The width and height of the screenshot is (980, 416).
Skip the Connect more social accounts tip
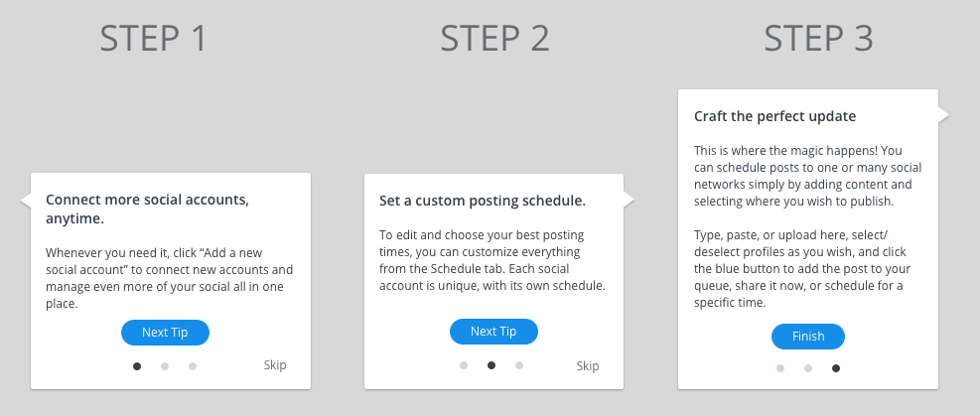[275, 365]
